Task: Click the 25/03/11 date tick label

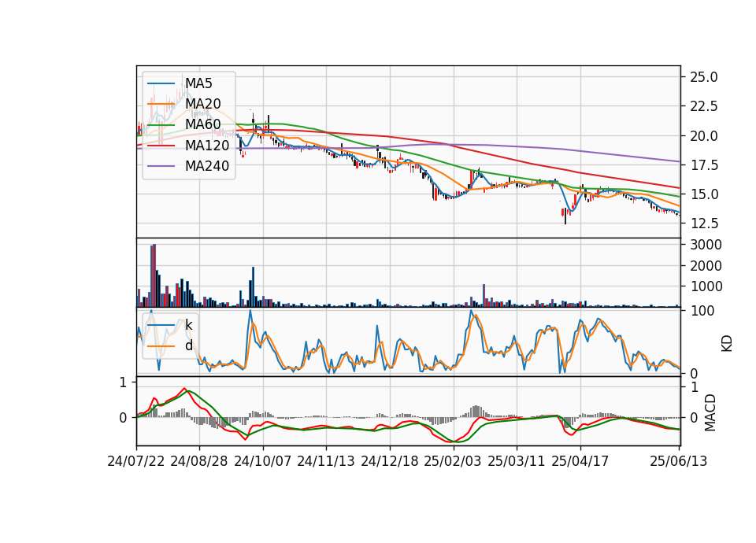Action: 517,461
